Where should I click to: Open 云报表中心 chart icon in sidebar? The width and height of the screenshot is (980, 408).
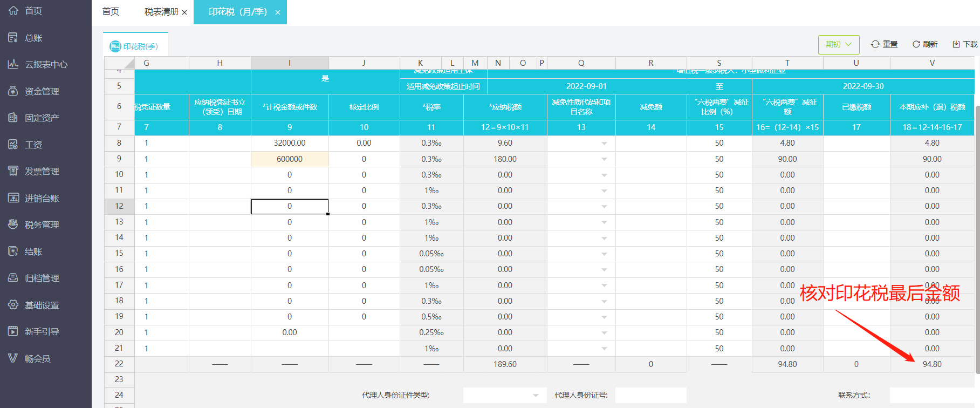coord(13,64)
